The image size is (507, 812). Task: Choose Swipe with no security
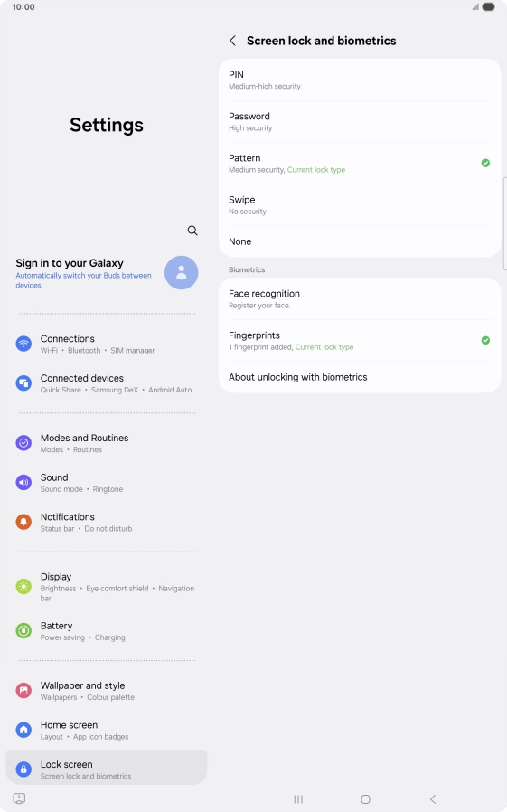click(x=360, y=205)
